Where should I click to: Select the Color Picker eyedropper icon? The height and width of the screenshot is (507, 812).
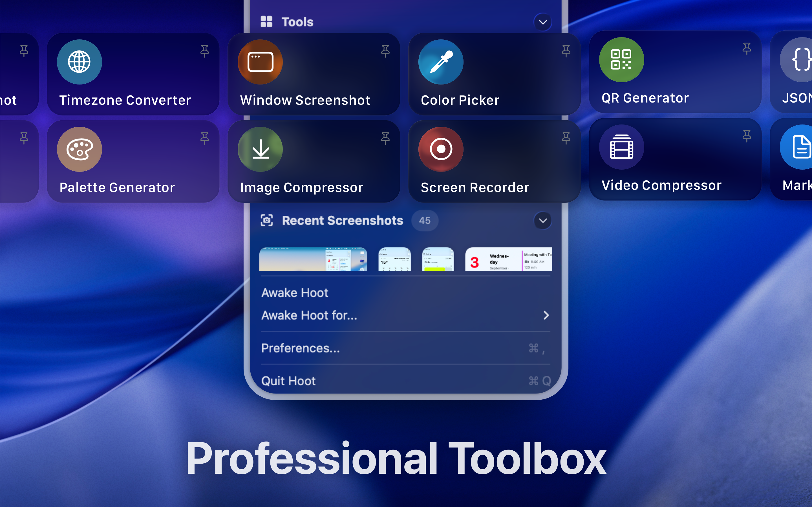tap(441, 62)
